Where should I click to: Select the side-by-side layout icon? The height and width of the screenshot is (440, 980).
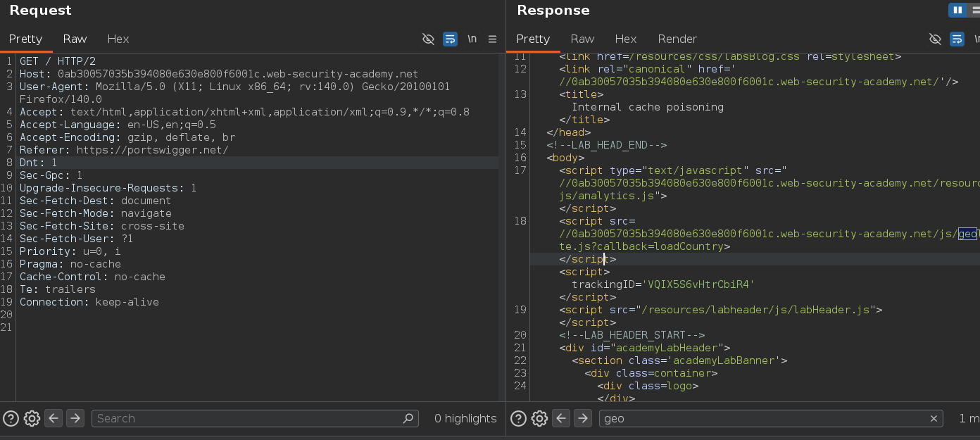pyautogui.click(x=957, y=10)
